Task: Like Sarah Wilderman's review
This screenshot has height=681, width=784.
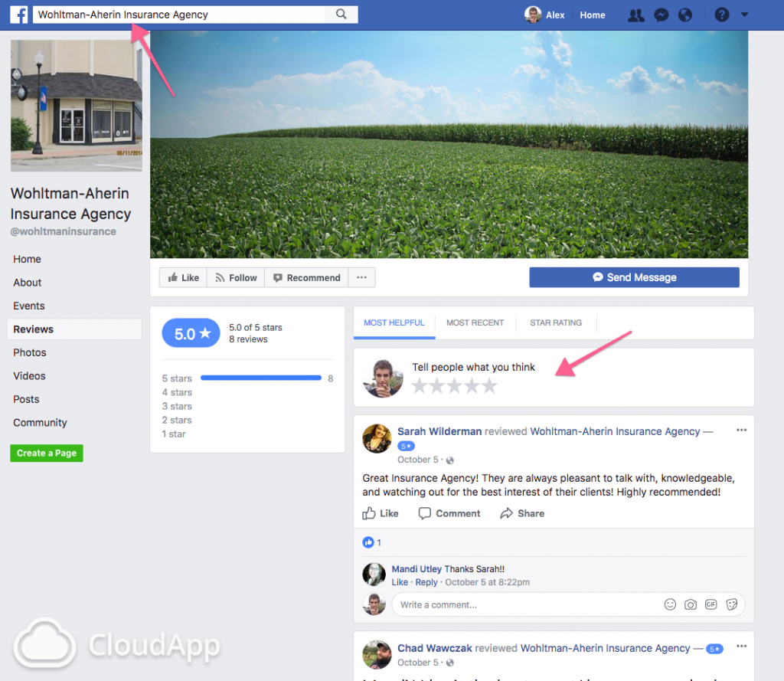Action: [x=381, y=513]
